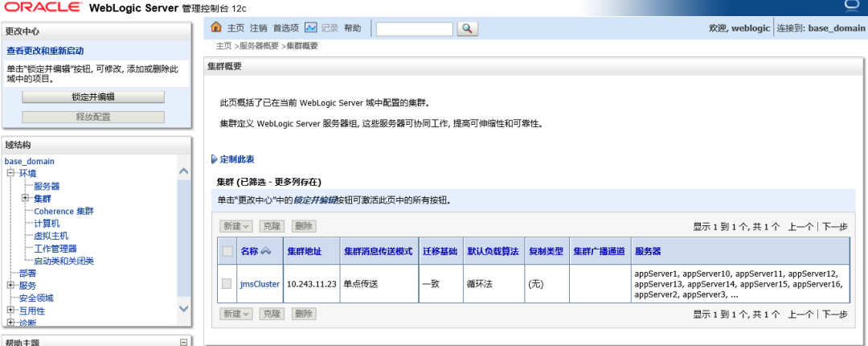Select 计算机 in the domain tree
Viewport: 868px width, 346px height.
[47, 224]
